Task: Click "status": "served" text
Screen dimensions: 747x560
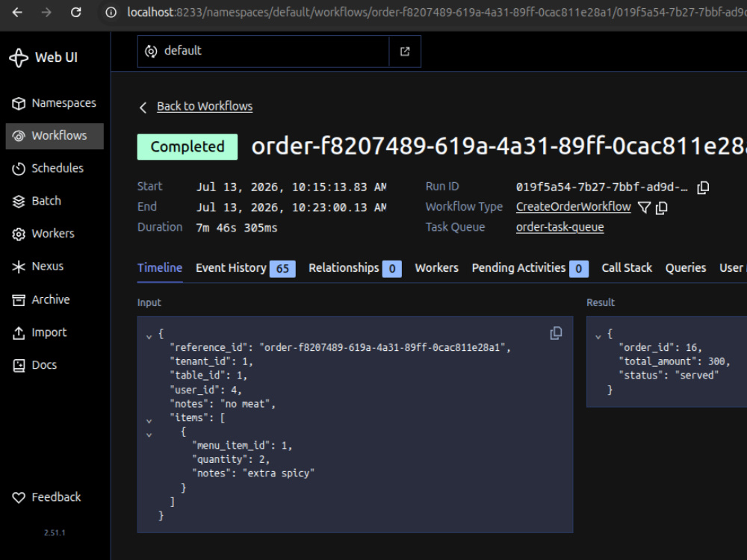Action: click(669, 376)
